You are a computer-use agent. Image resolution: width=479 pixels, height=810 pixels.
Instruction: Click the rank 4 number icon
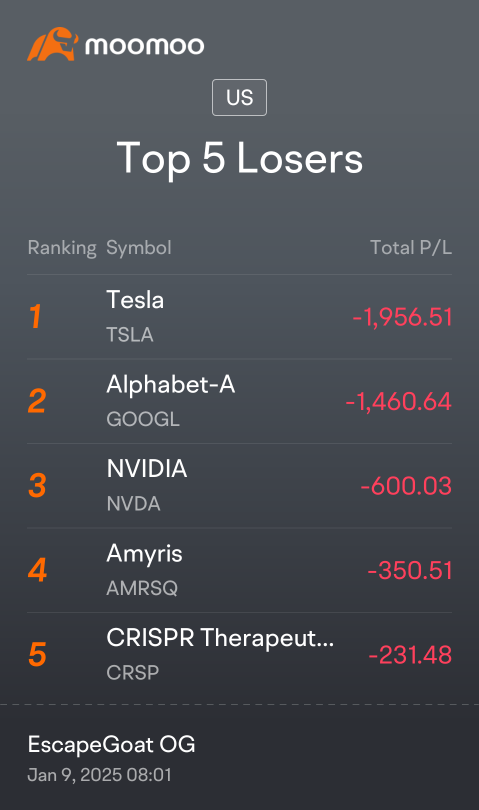[37, 570]
